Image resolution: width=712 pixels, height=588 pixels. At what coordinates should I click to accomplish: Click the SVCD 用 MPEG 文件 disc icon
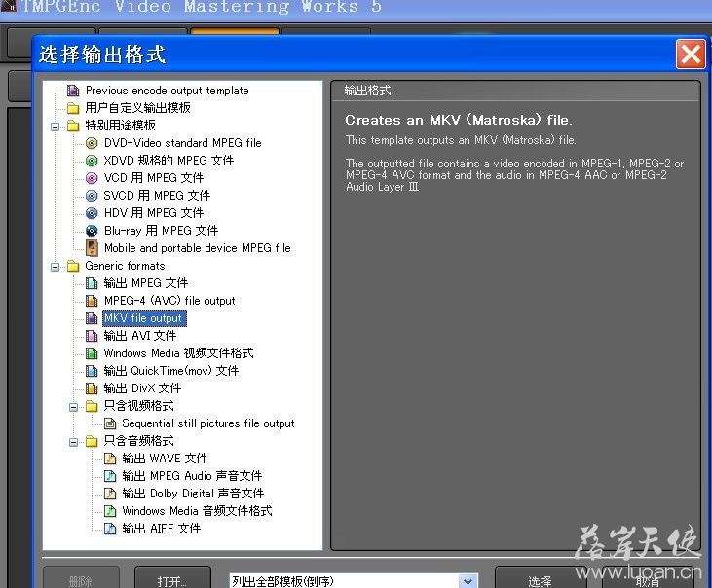(92, 196)
